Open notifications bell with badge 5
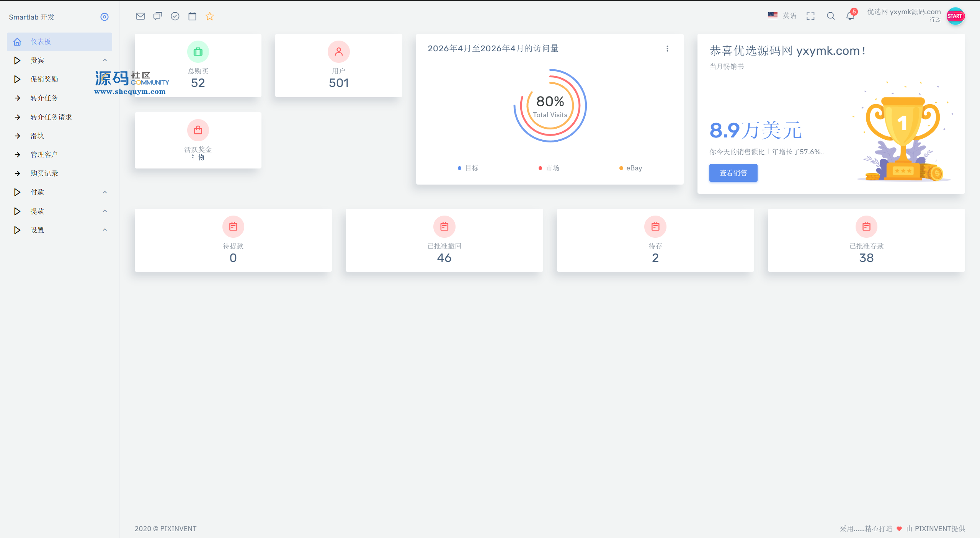This screenshot has width=980, height=538. pos(851,15)
